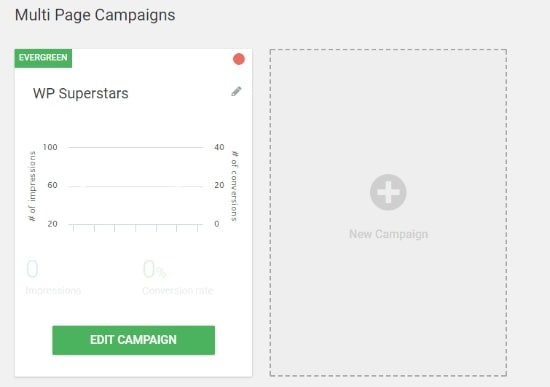Click the 0% conversion rate figure
This screenshot has width=550, height=387.
154,269
